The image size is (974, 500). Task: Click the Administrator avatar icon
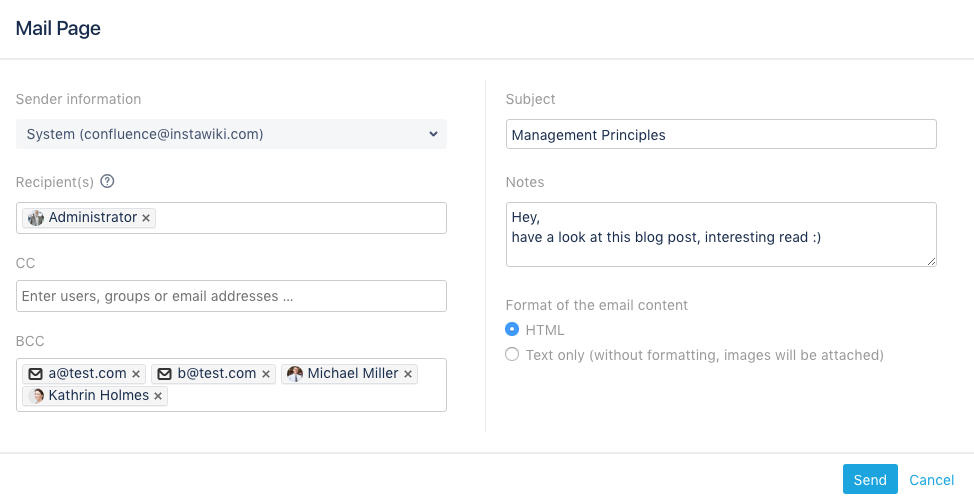coord(36,217)
